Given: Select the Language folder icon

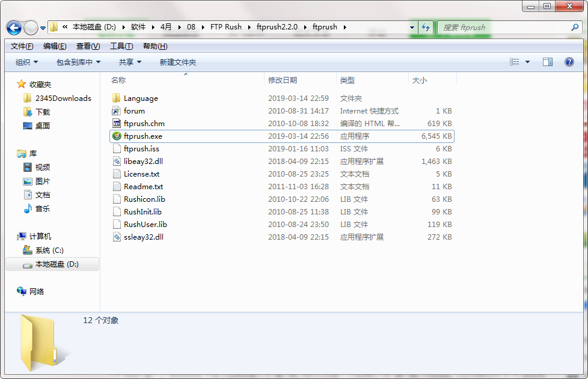Looking at the screenshot, I should tap(117, 98).
